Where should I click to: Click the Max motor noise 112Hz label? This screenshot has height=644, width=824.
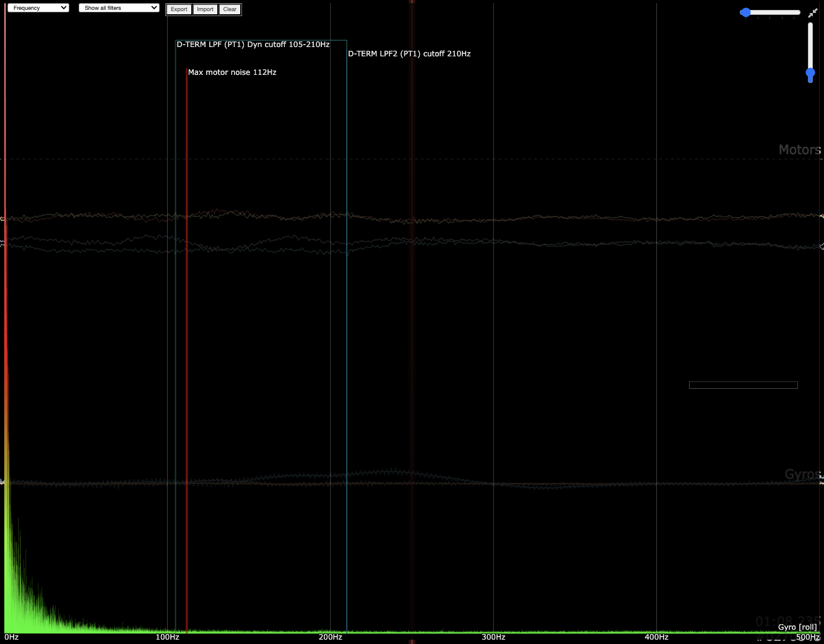coord(232,72)
